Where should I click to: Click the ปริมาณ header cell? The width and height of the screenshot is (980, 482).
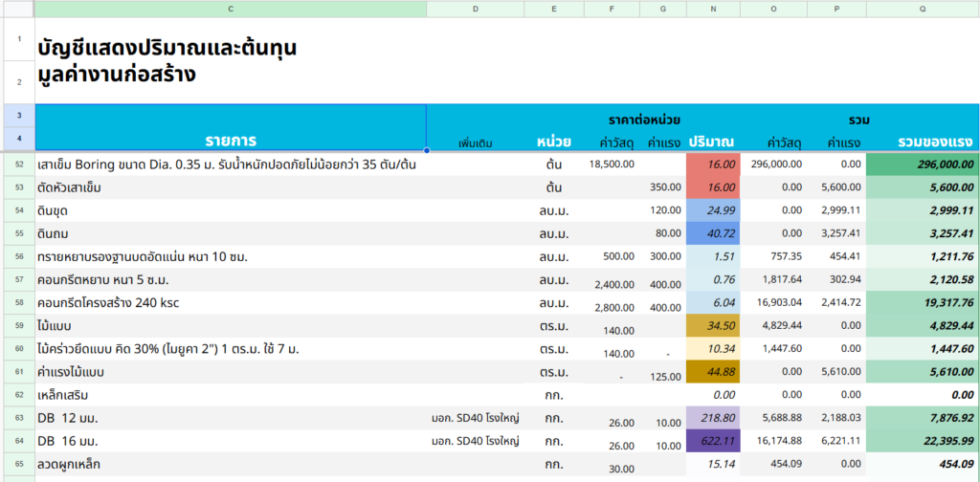(711, 142)
